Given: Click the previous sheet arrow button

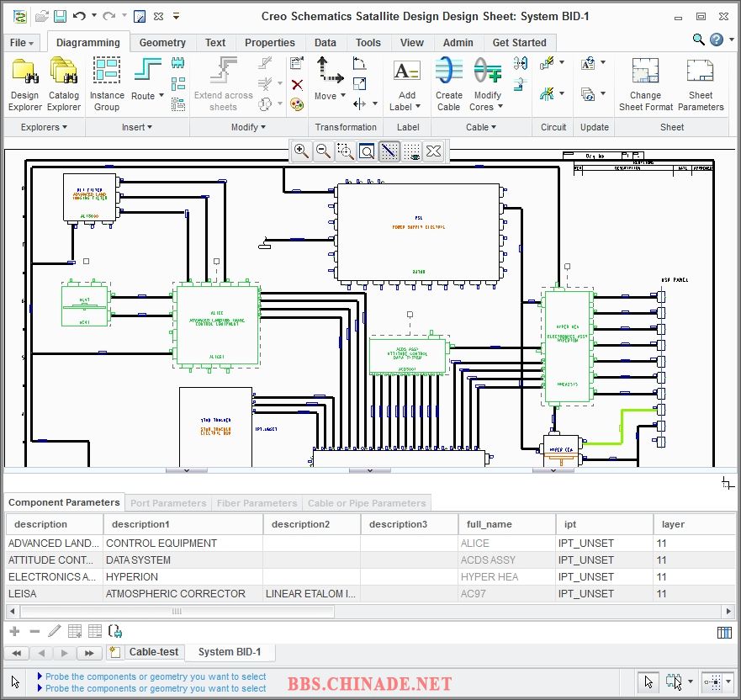Looking at the screenshot, I should [x=41, y=653].
